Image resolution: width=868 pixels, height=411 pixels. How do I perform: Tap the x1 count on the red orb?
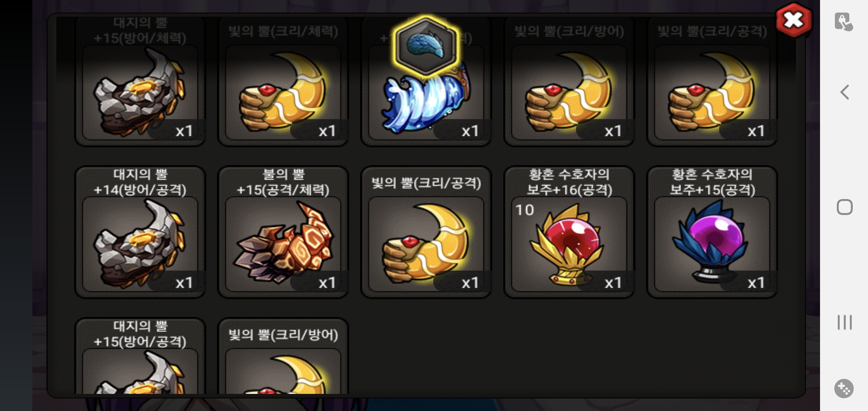tap(613, 283)
